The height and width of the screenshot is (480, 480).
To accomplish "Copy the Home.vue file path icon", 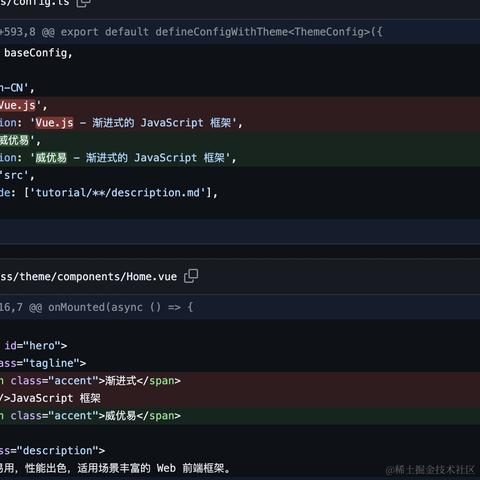I will point(191,276).
